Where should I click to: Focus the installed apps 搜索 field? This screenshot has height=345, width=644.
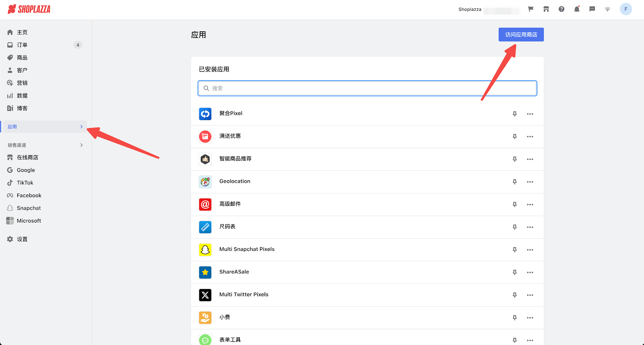coord(367,88)
